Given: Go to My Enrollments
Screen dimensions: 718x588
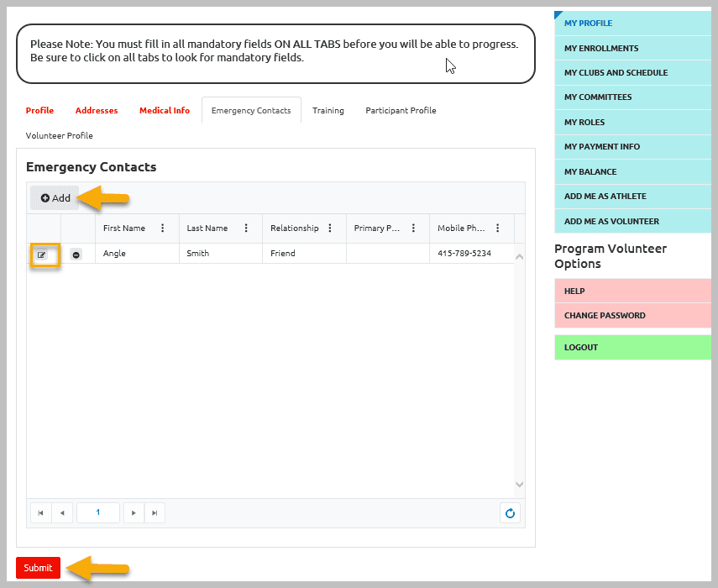Looking at the screenshot, I should click(633, 48).
